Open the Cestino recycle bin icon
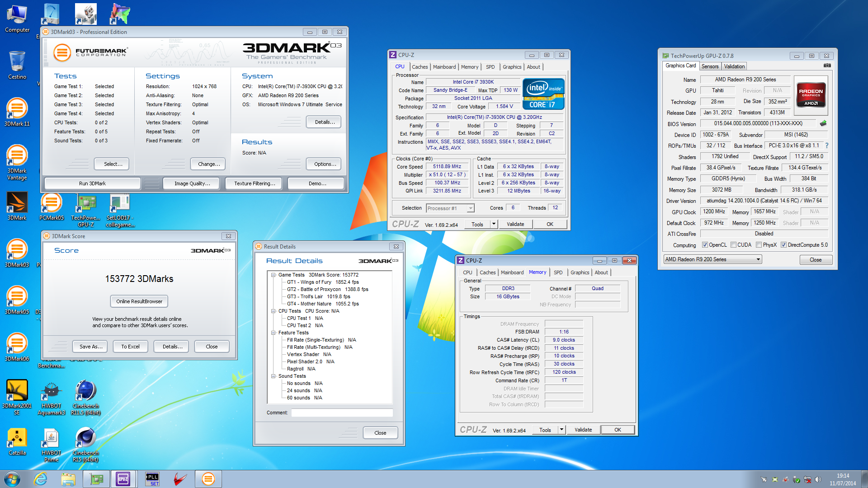This screenshot has width=868, height=488. (x=17, y=65)
